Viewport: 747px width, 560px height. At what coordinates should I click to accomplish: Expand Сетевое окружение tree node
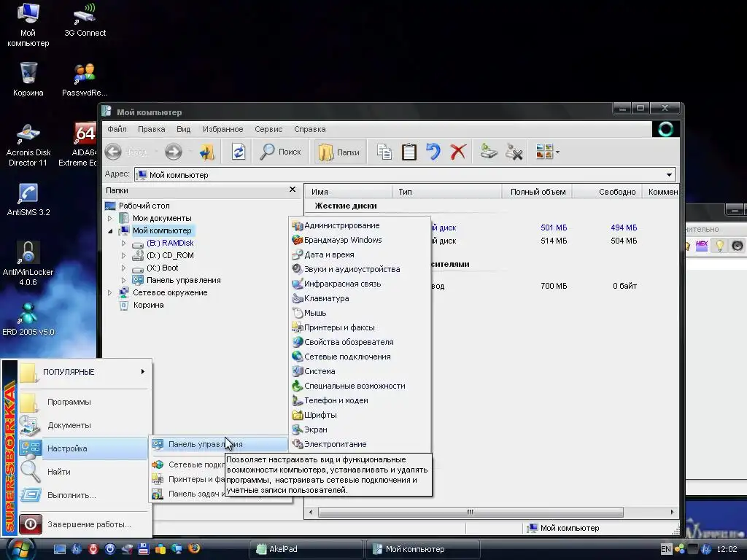[x=110, y=293]
